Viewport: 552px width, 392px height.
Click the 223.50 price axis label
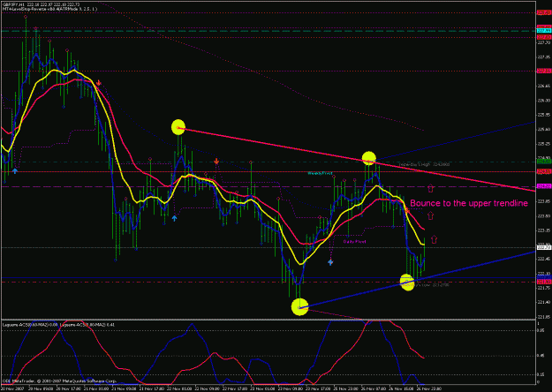543,215
